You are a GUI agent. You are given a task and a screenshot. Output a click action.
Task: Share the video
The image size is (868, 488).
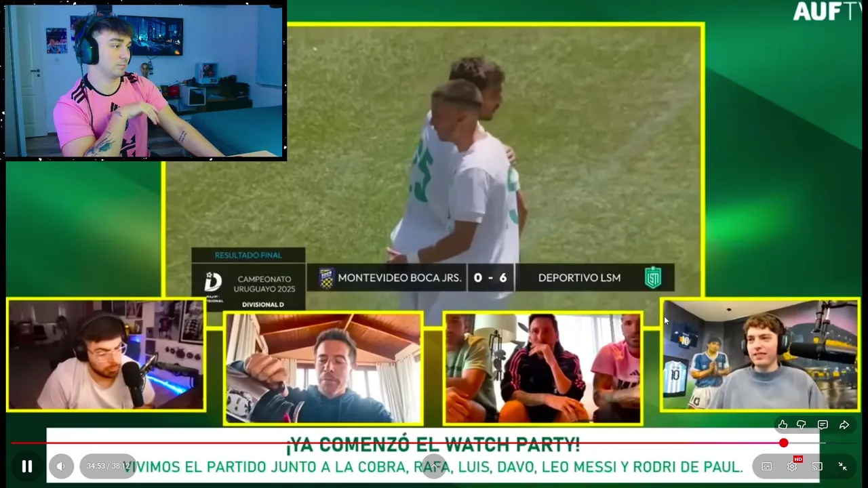coord(844,425)
